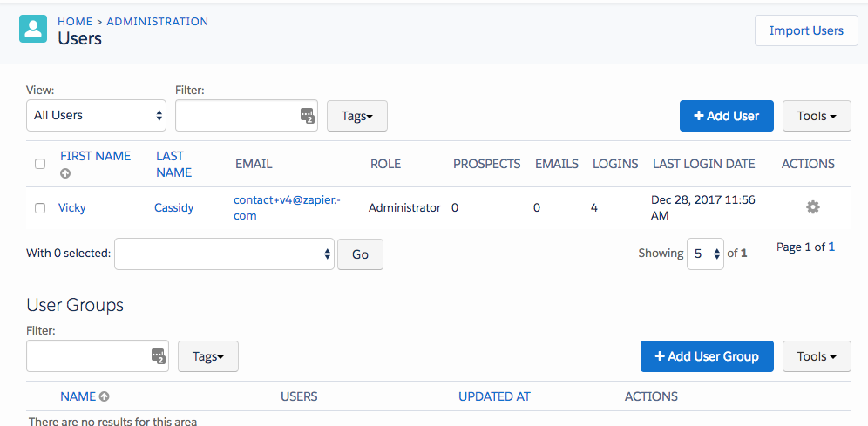Click the User Groups filter options icon
This screenshot has width=868, height=426.
[x=159, y=356]
